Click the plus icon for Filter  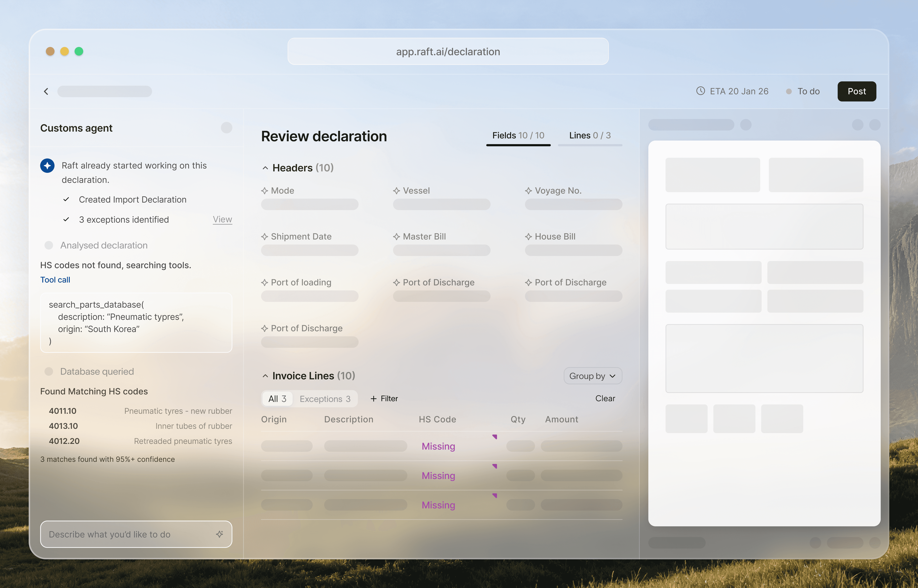[x=373, y=399]
